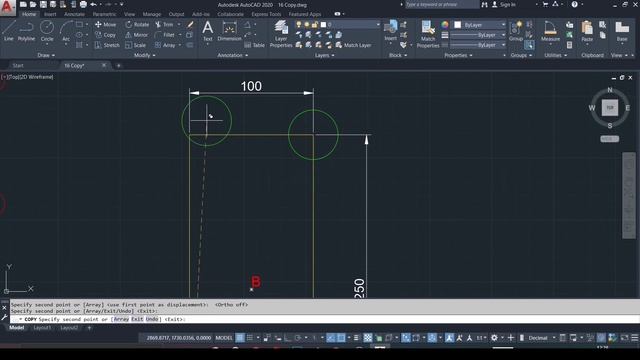Click the Measure tool
This screenshot has width=640, height=360.
pyautogui.click(x=550, y=31)
